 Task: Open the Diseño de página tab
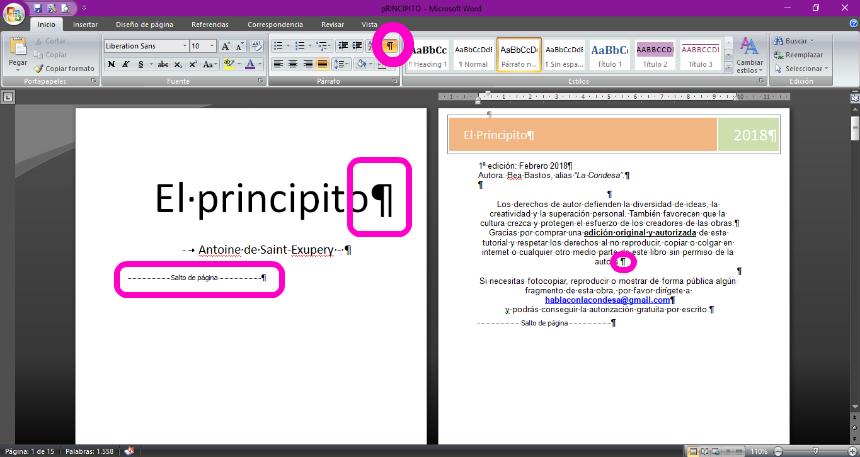[145, 24]
